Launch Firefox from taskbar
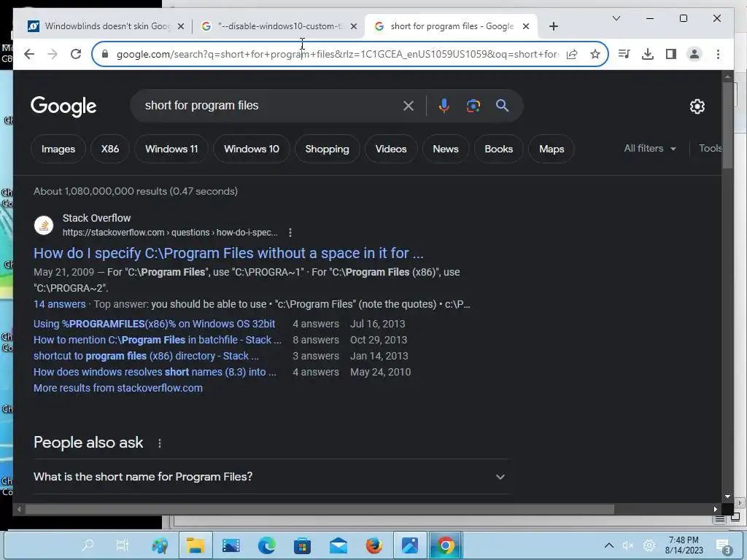Screen dimensions: 747x560 374,545
